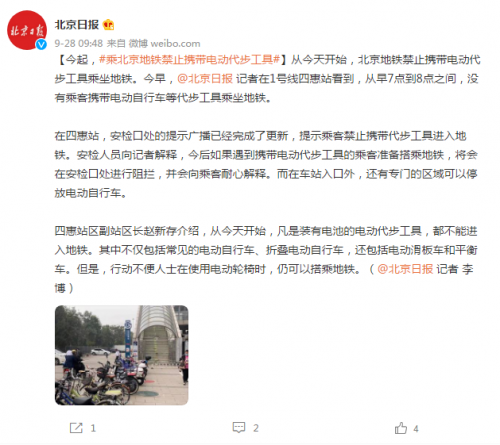Click the paragraph mentioning 赵新存
The width and height of the screenshot is (500, 445).
coord(266,259)
